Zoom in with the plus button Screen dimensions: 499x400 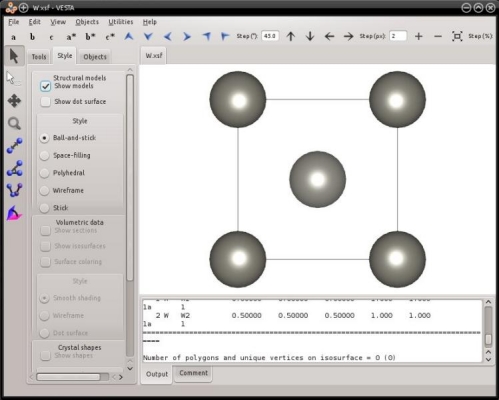click(x=419, y=36)
